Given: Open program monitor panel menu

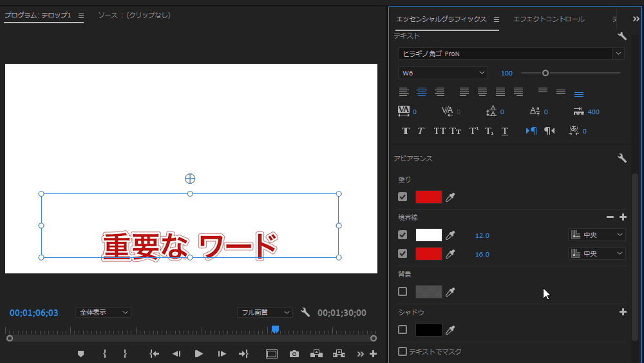Looking at the screenshot, I should point(81,15).
